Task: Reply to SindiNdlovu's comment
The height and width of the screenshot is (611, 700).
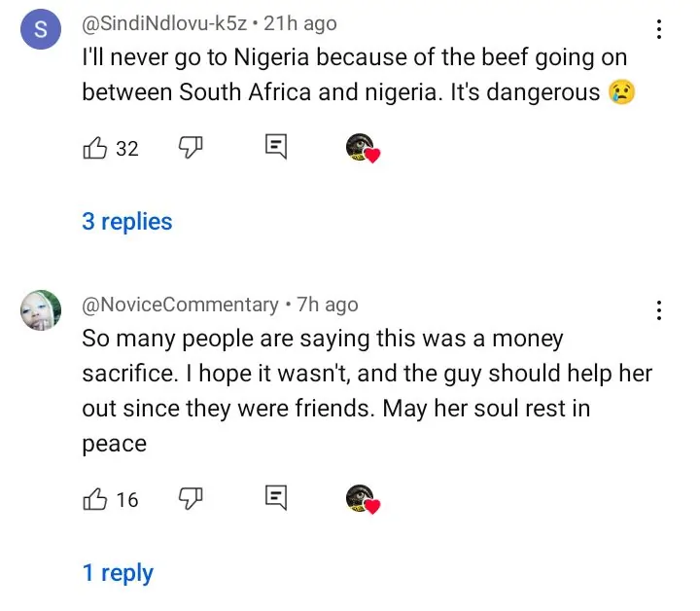Action: (x=276, y=148)
